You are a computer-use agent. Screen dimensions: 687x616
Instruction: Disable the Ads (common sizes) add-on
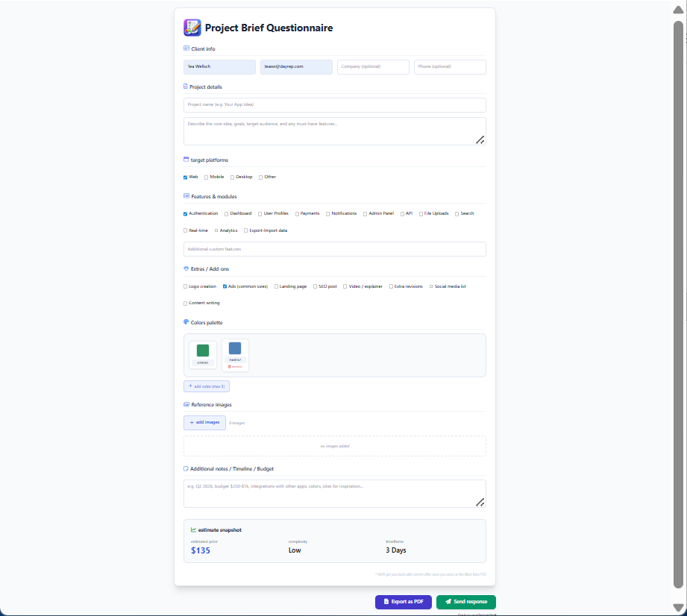[x=225, y=286]
